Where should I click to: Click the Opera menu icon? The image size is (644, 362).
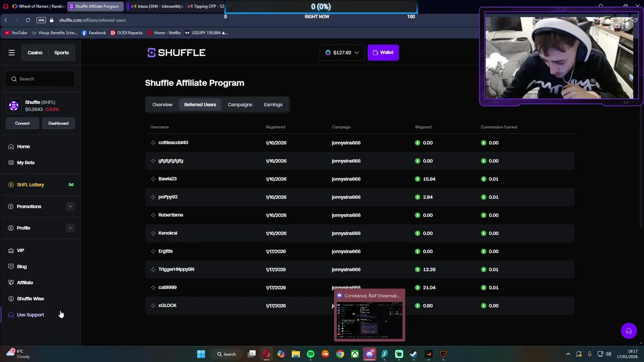pyautogui.click(x=6, y=7)
